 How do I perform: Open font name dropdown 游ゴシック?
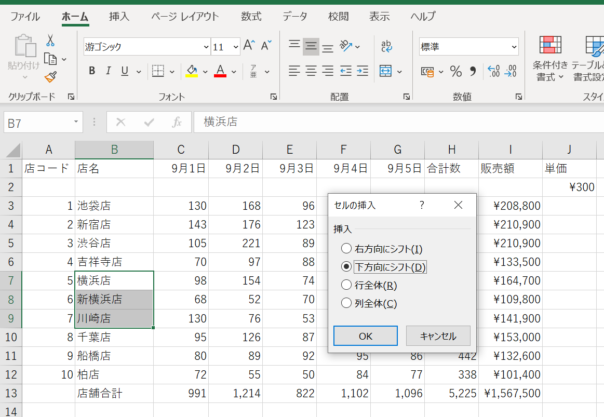click(206, 47)
